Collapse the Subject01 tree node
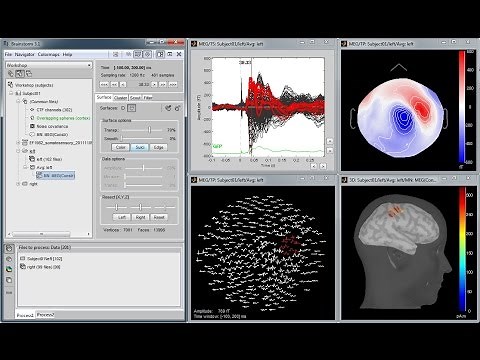Viewport: 480px width, 360px height. [11, 93]
